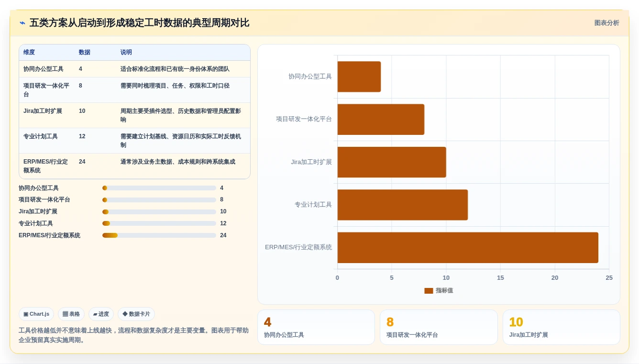The width and height of the screenshot is (639, 364).
Task: Open data card showing 4 协同办公型工具
Action: pos(316,327)
